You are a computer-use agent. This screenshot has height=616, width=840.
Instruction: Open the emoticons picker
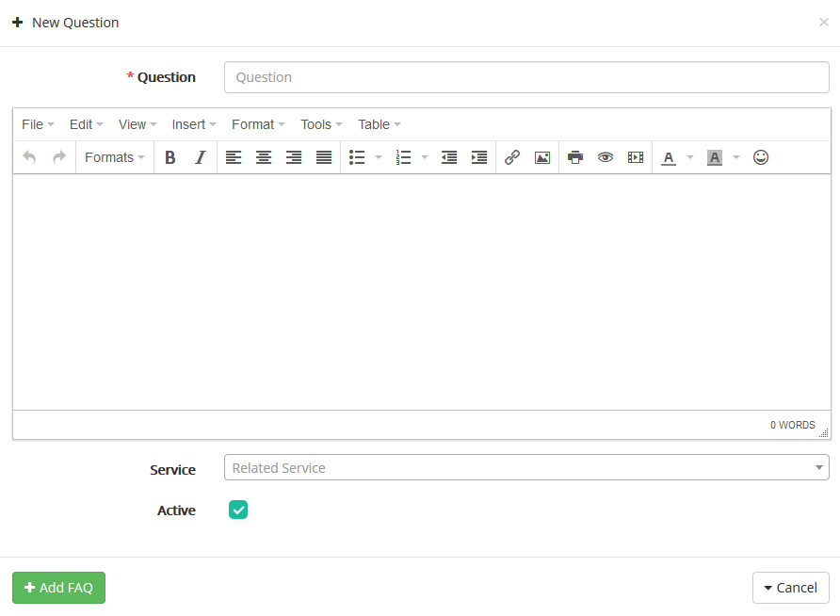coord(761,157)
